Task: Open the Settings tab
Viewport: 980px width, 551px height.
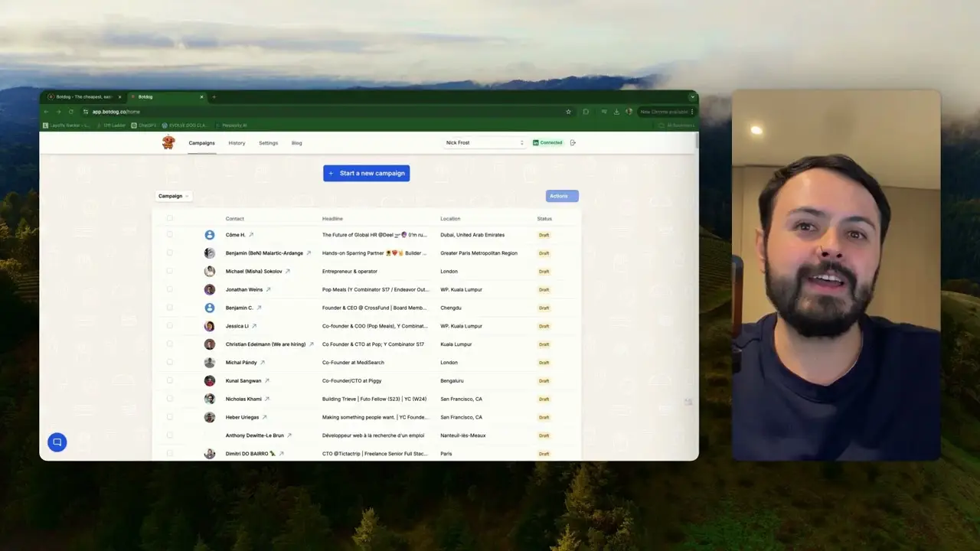Action: pos(268,143)
